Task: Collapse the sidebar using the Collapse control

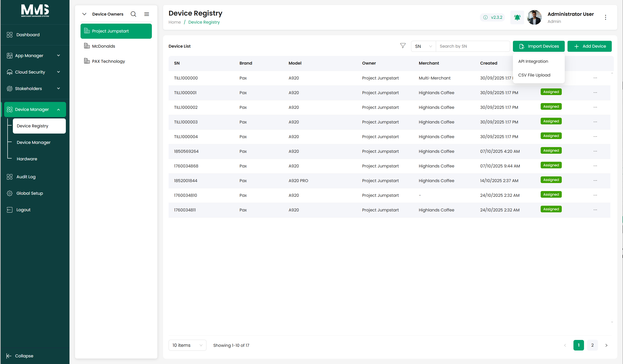Action: (x=20, y=356)
